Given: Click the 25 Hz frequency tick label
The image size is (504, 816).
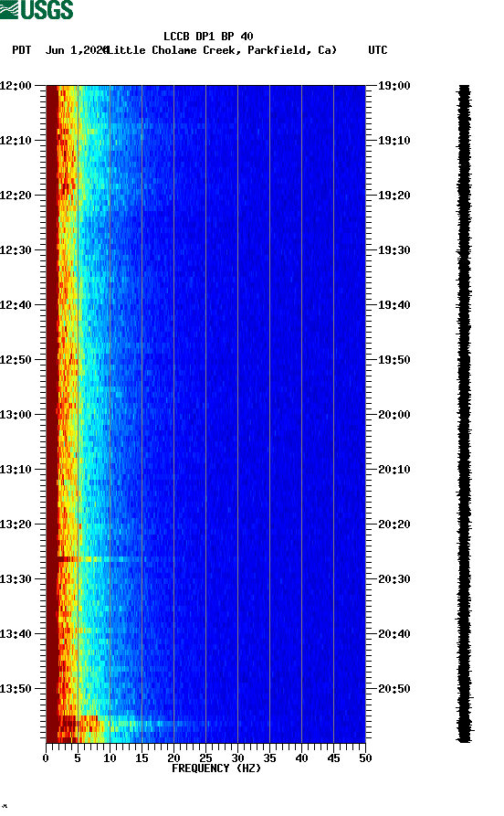Looking at the screenshot, I should (205, 758).
